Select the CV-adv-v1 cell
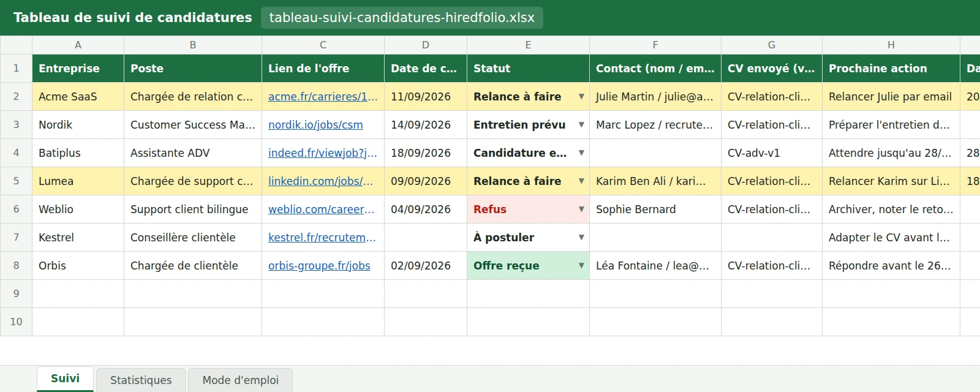 [772, 153]
